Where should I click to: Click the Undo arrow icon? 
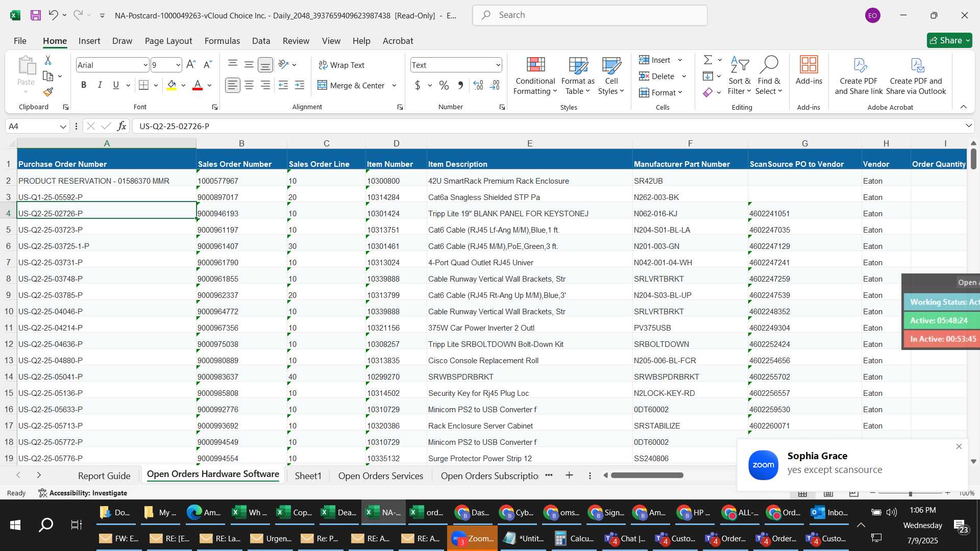click(53, 15)
